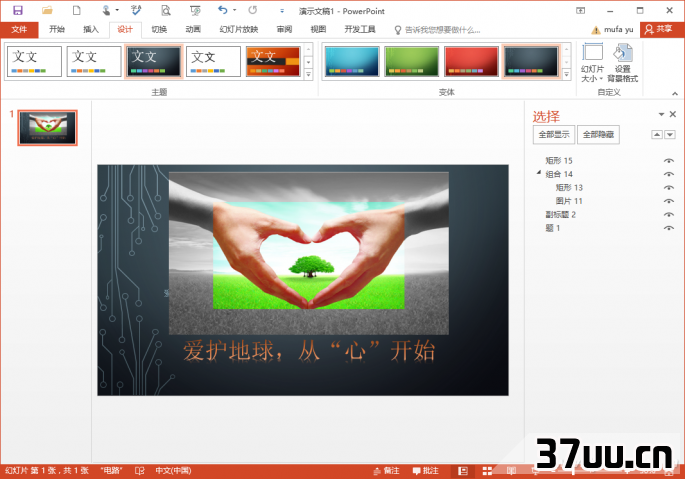Select slide 1 thumbnail in slide panel
The image size is (685, 479).
pyautogui.click(x=48, y=128)
